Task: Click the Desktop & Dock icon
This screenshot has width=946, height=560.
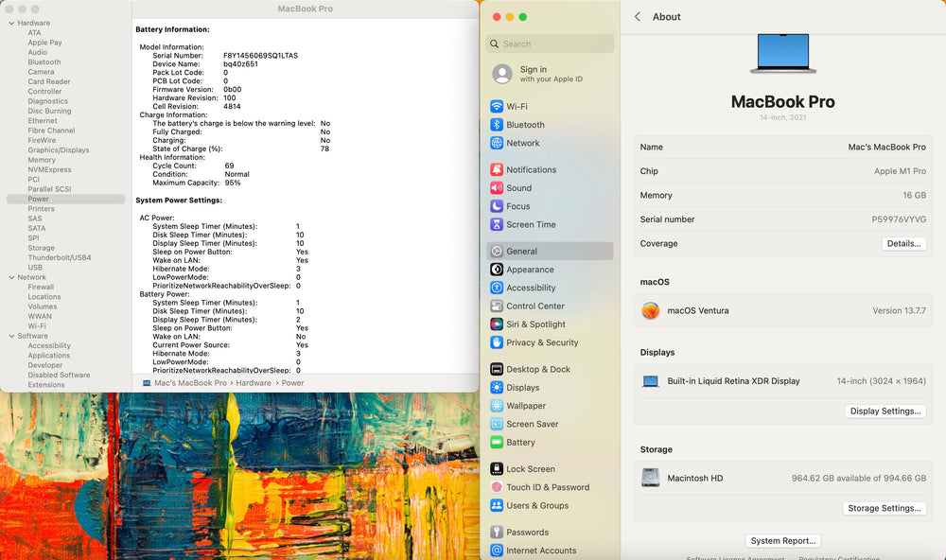Action: pyautogui.click(x=497, y=369)
